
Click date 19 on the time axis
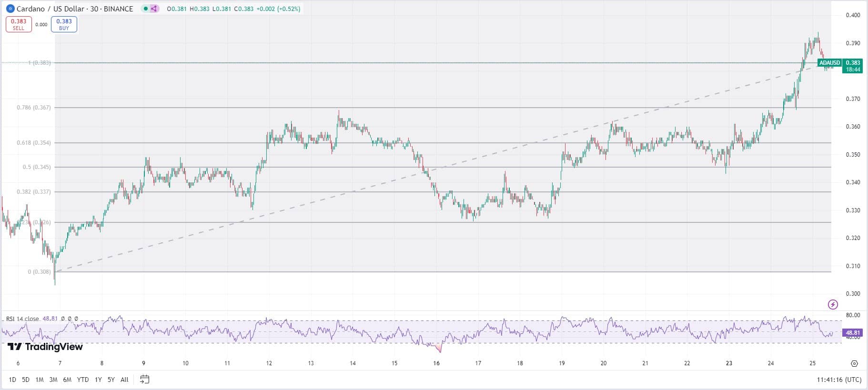pos(562,363)
